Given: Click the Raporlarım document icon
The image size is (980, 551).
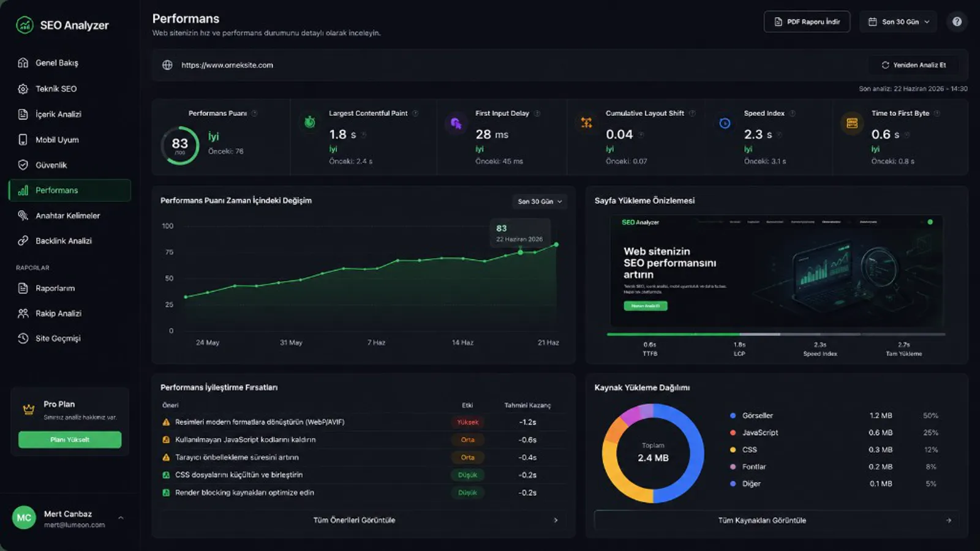Looking at the screenshot, I should click(23, 288).
